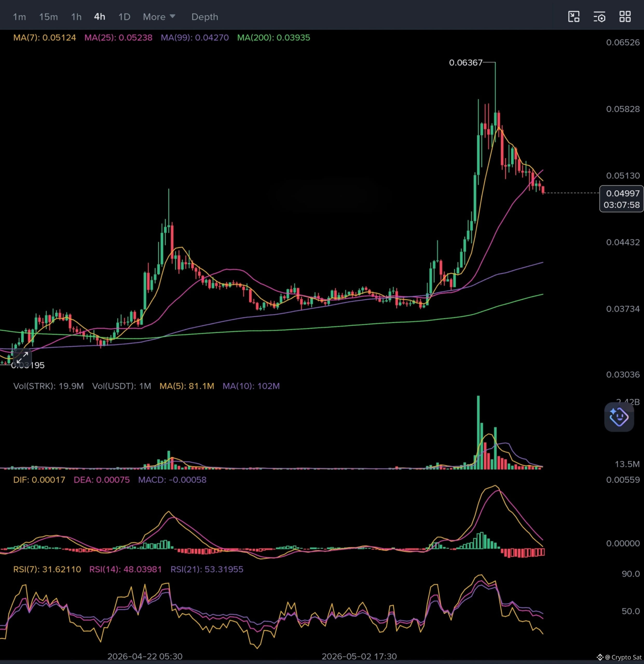Select the MA(25): 0.05238 indicator label
The height and width of the screenshot is (664, 644).
tap(118, 38)
